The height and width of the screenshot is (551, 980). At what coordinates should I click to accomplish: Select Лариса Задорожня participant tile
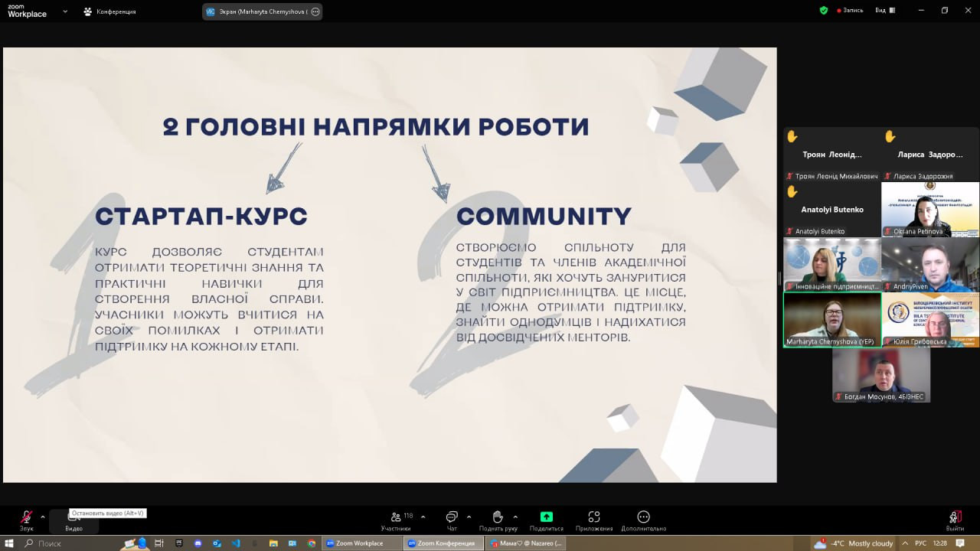[x=930, y=154]
